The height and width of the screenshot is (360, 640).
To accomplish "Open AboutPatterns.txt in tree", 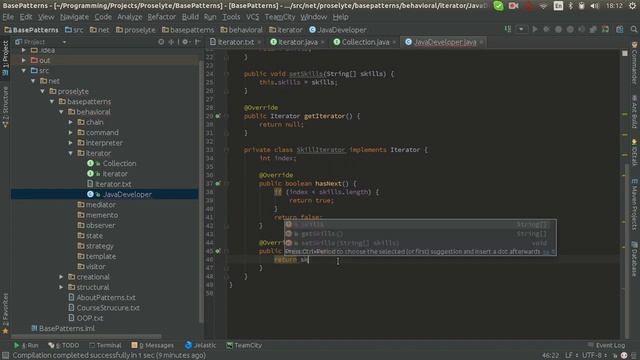I will click(x=102, y=298).
